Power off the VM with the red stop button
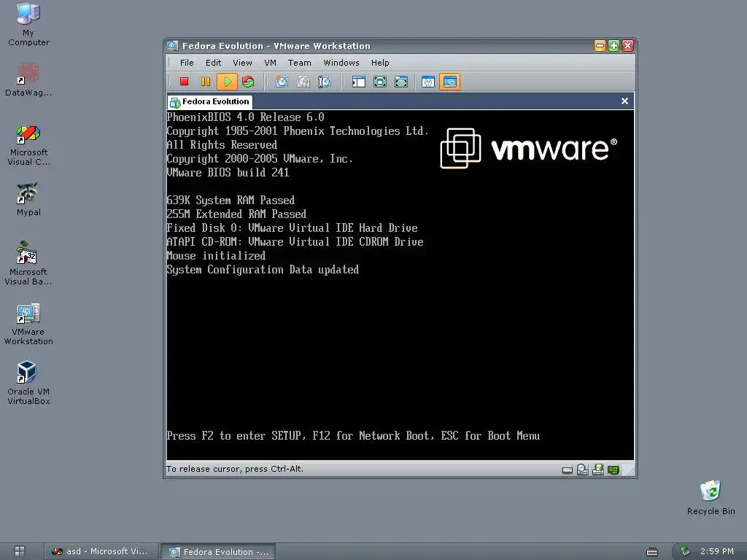 (184, 82)
